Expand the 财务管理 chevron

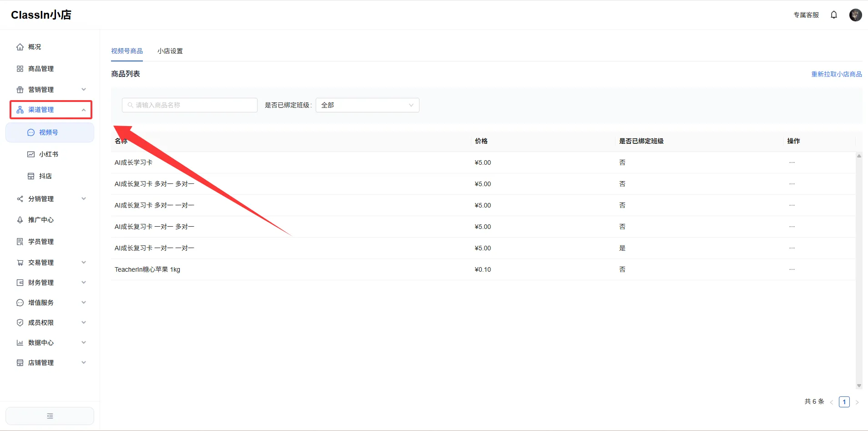pos(84,283)
